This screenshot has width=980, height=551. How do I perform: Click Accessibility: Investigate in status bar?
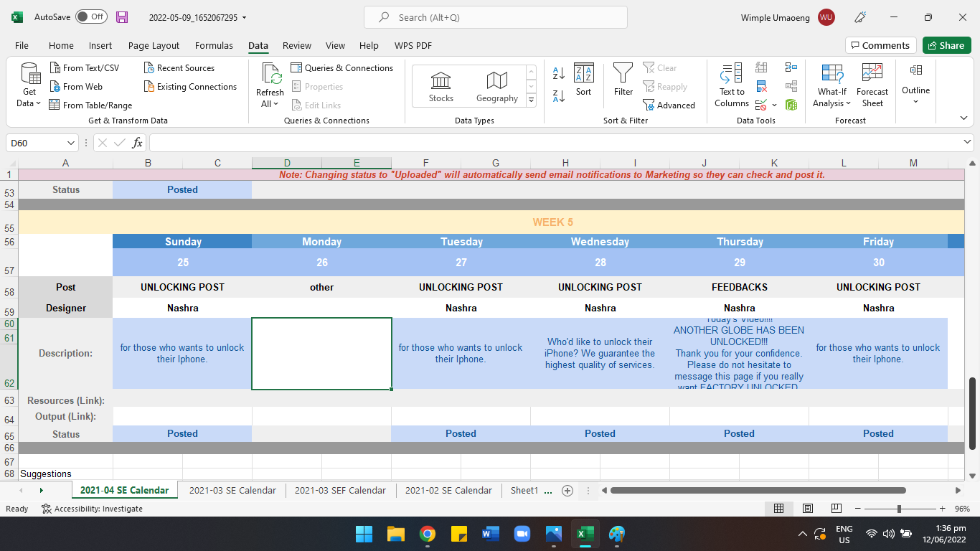coord(92,509)
